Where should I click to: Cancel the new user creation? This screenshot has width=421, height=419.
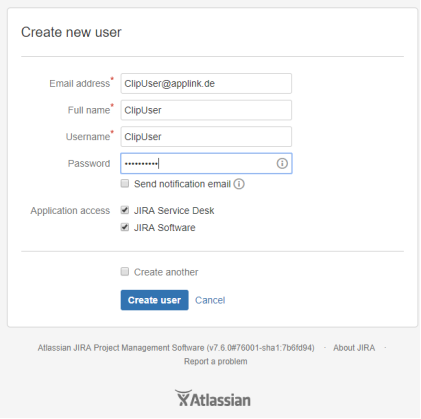(x=210, y=300)
